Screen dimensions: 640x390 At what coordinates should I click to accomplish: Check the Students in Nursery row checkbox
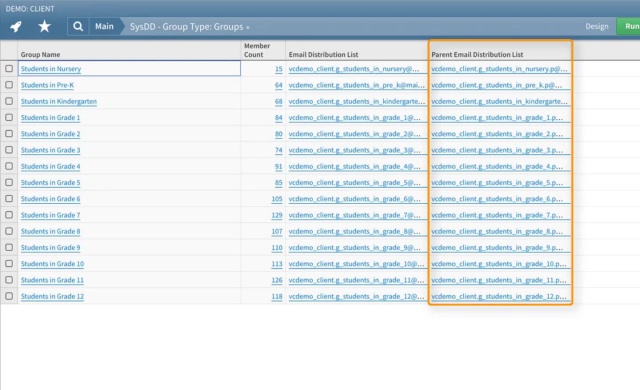click(x=9, y=69)
